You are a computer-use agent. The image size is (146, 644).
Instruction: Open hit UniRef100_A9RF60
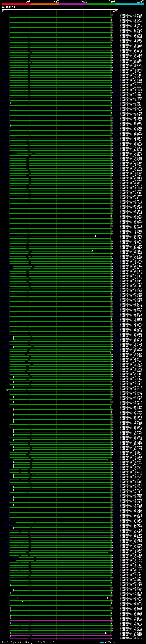click(131, 25)
